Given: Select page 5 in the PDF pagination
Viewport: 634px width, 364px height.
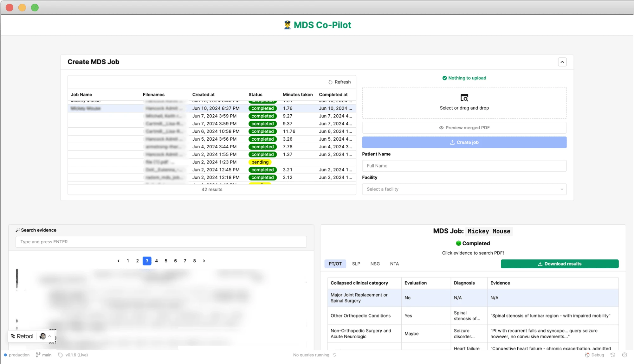Looking at the screenshot, I should (166, 261).
